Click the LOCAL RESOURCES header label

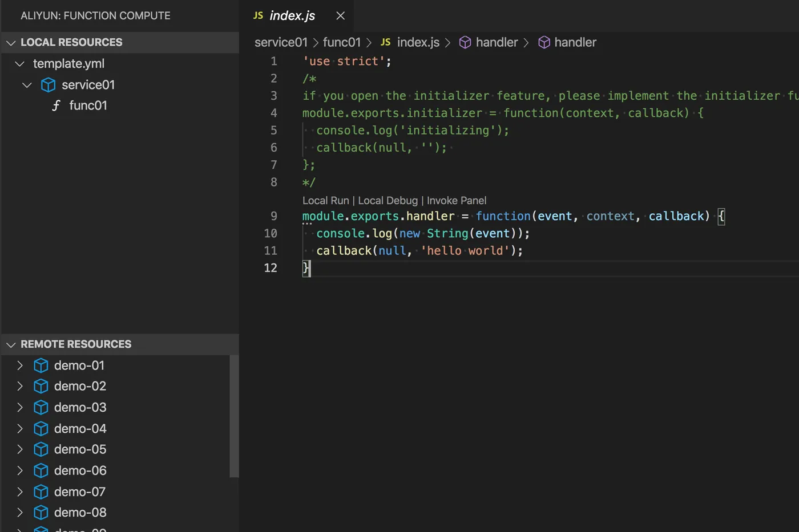(71, 43)
